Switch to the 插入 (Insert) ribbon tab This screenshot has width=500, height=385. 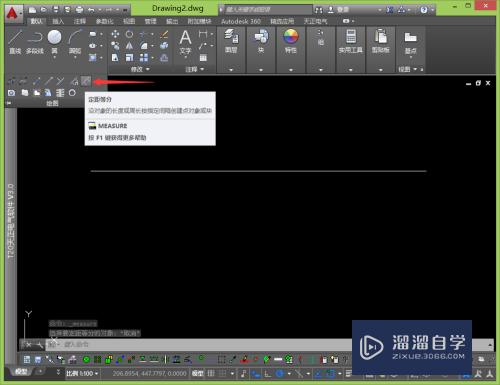(58, 21)
